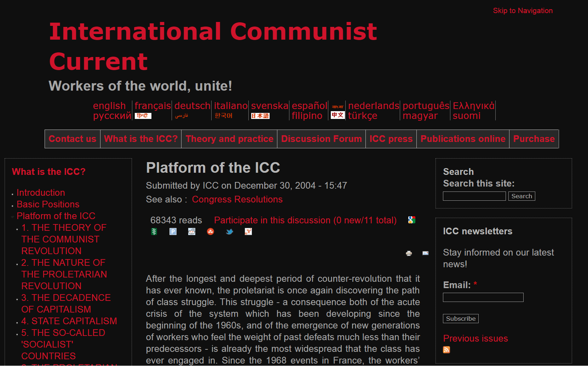Switch to the Bengali language icon
Viewport: 588px width, 366px height.
click(338, 107)
